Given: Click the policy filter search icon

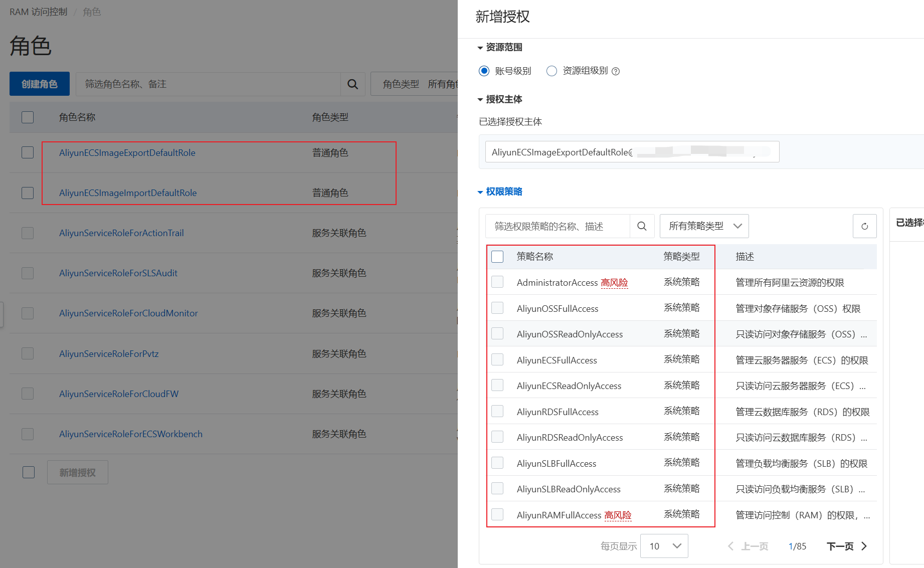Looking at the screenshot, I should [x=642, y=226].
